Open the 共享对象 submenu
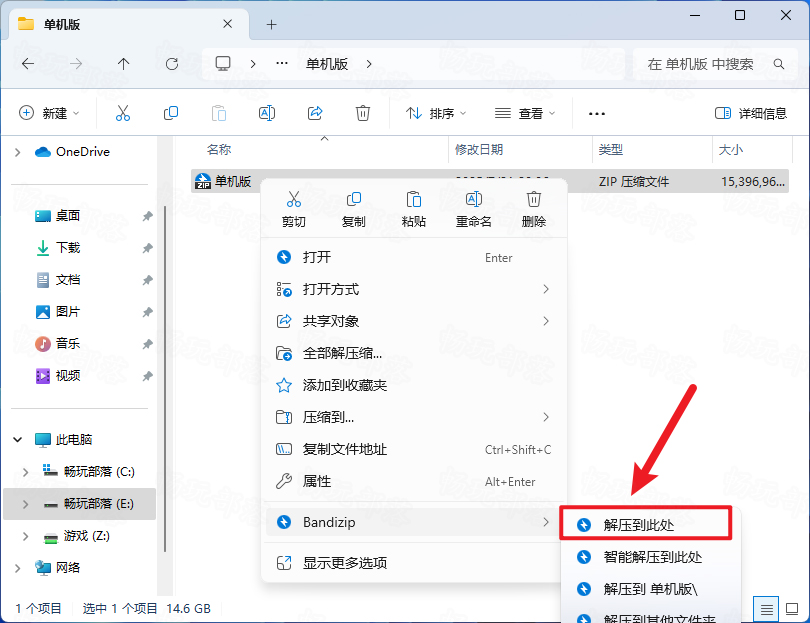Screen dimensions: 810x623 point(413,321)
